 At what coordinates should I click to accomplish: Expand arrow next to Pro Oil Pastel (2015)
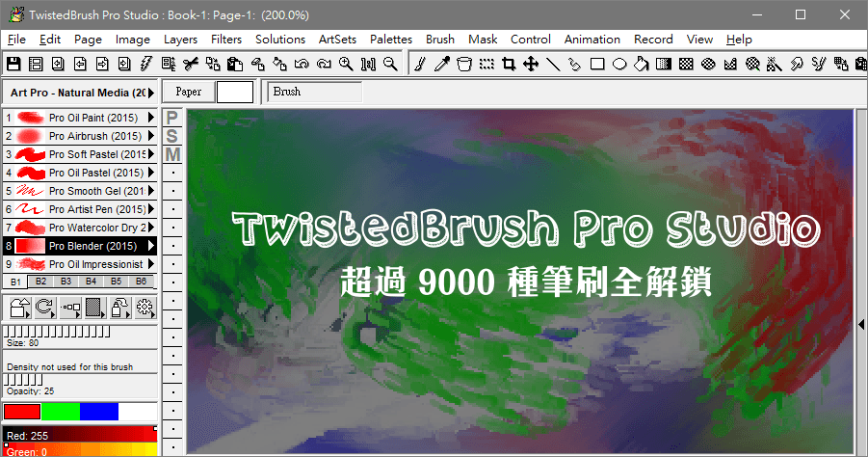click(151, 173)
